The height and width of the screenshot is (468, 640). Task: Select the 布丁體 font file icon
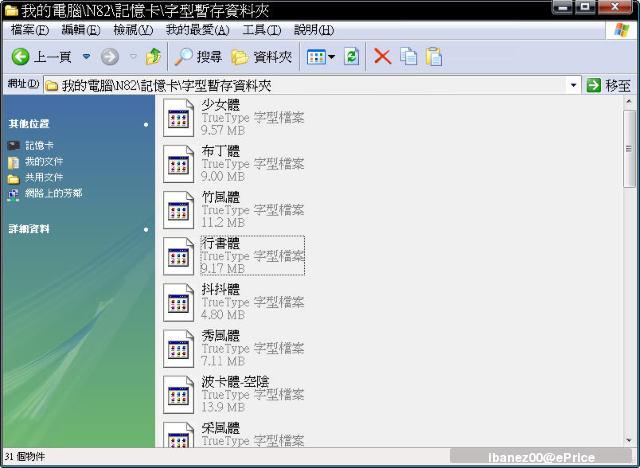pyautogui.click(x=178, y=164)
